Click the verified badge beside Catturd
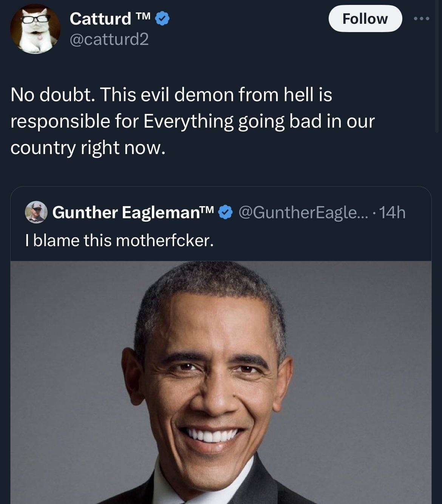The width and height of the screenshot is (442, 504). (x=163, y=18)
